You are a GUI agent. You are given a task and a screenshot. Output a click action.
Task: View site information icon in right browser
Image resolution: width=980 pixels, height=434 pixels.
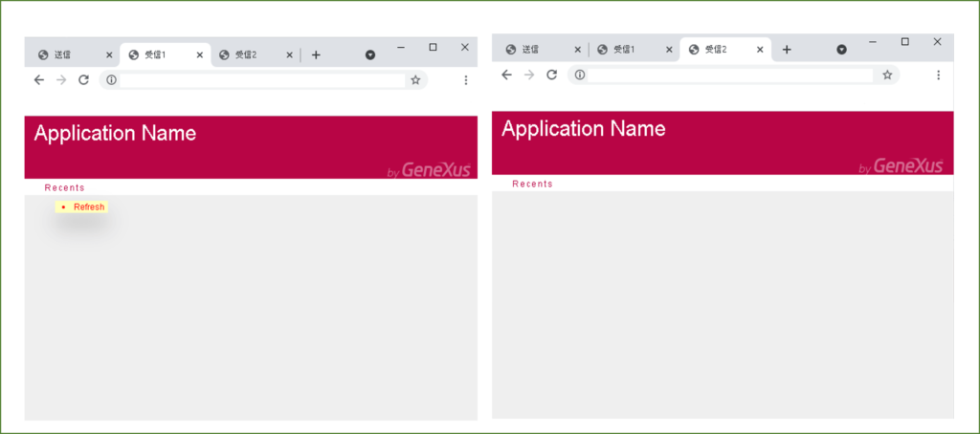580,75
